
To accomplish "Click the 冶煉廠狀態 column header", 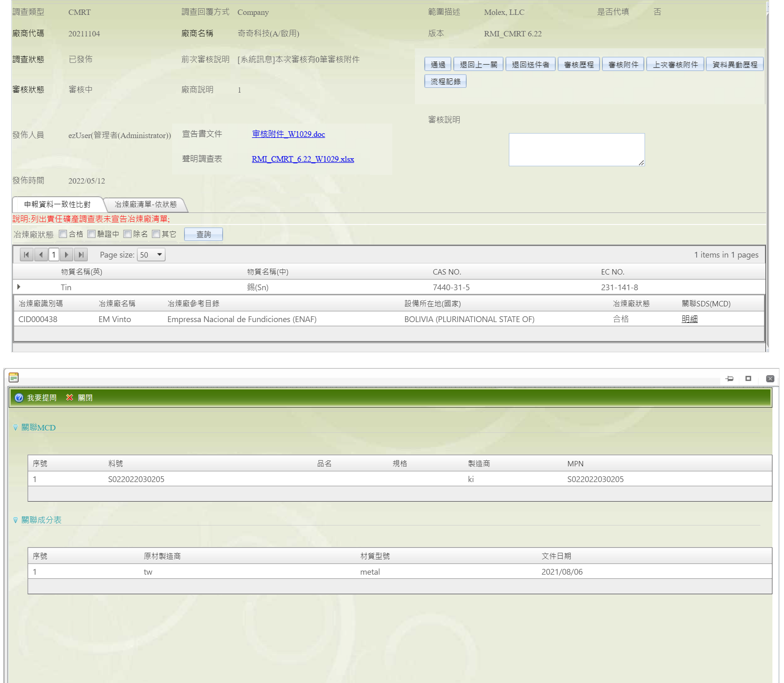I will coord(631,303).
